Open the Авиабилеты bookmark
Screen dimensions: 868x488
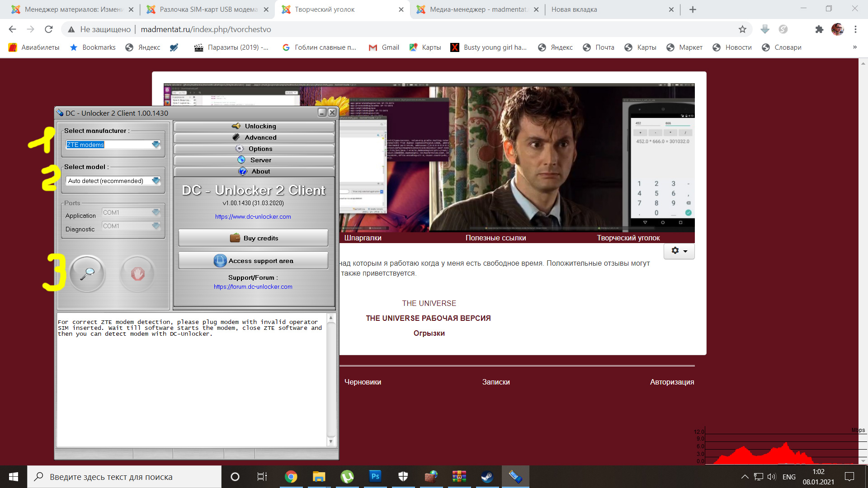tap(34, 47)
